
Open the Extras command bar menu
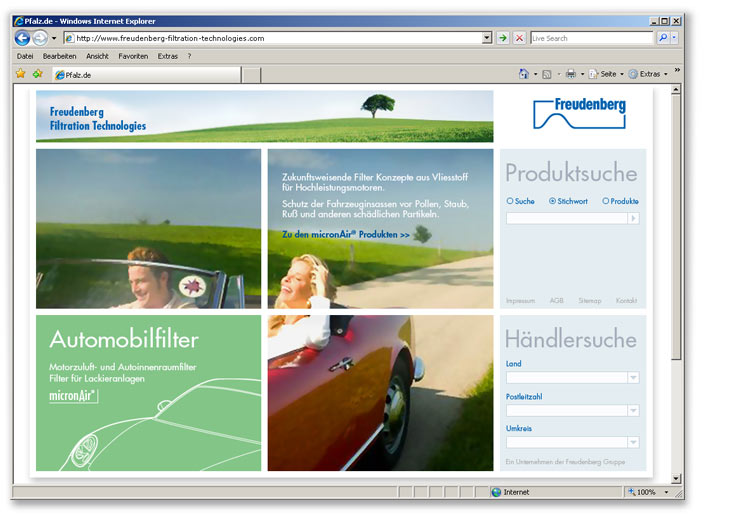[648, 74]
